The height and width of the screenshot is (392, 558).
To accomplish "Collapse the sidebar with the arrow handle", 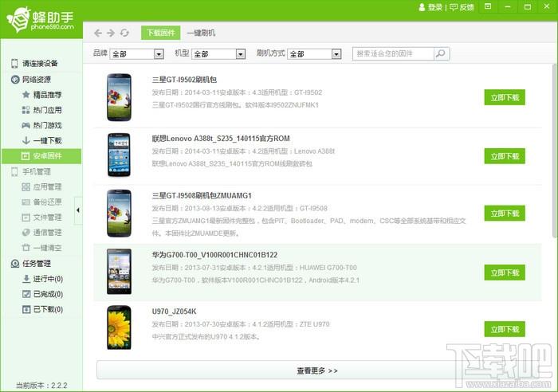I will (78, 210).
